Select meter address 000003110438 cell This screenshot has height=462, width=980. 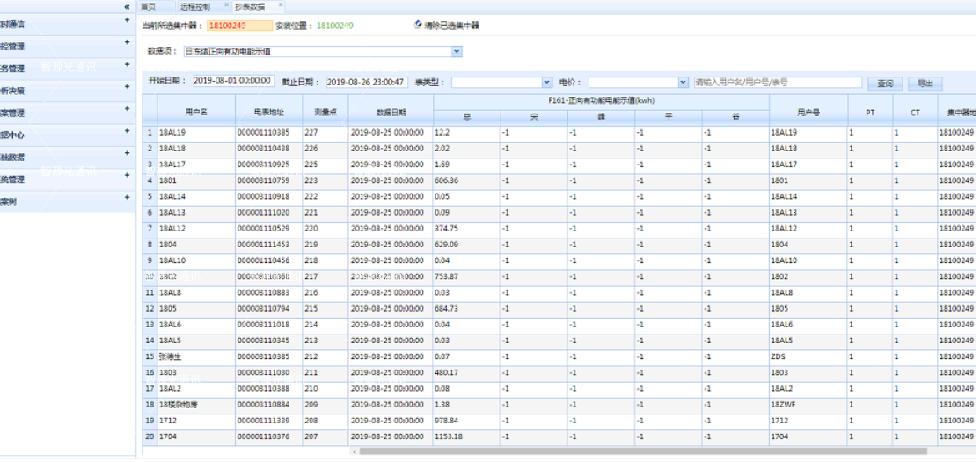click(x=268, y=149)
